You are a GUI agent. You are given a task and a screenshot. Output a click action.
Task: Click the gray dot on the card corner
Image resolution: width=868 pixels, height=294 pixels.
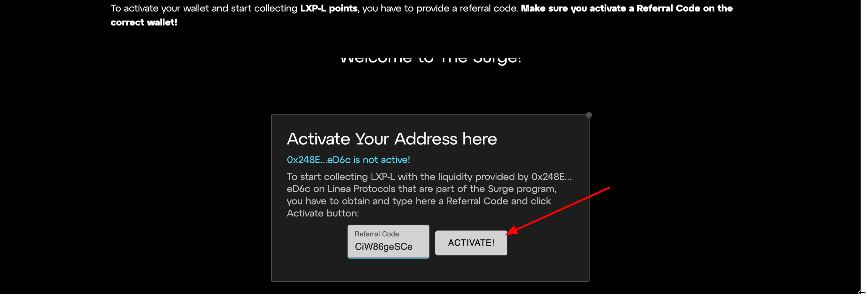click(589, 115)
